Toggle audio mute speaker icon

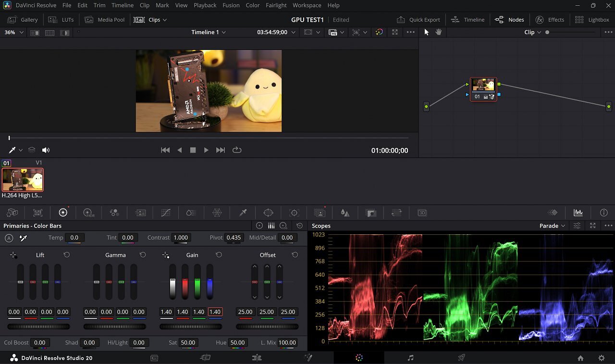pyautogui.click(x=46, y=150)
